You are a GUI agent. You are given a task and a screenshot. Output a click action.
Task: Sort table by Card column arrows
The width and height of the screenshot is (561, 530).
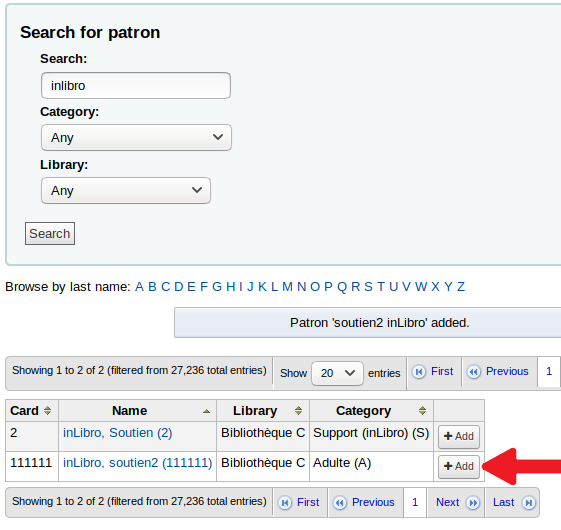48,410
